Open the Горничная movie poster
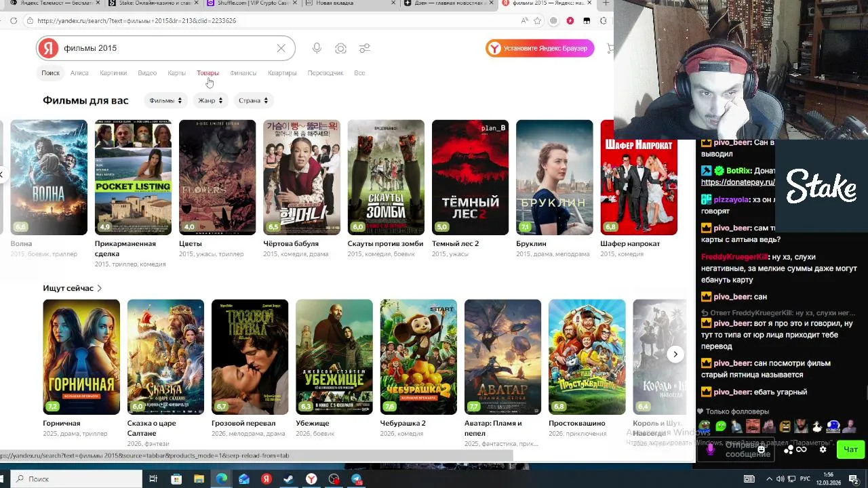The width and height of the screenshot is (868, 488). tap(81, 357)
